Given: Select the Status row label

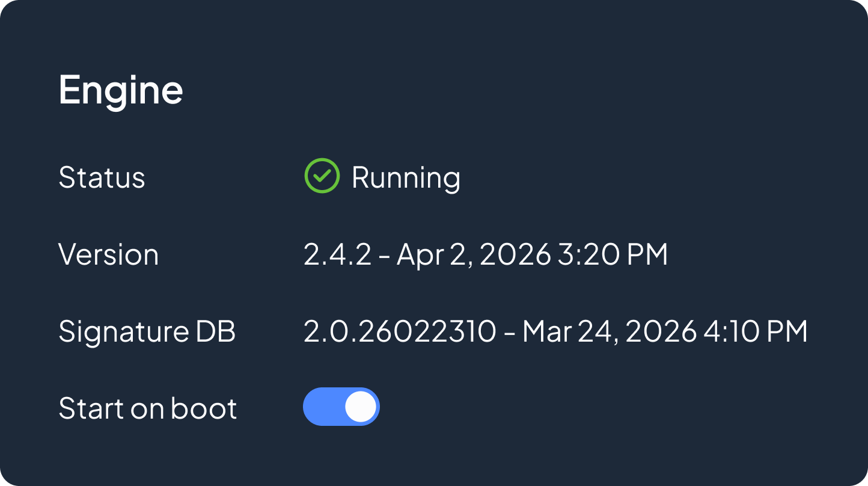Looking at the screenshot, I should tap(102, 177).
